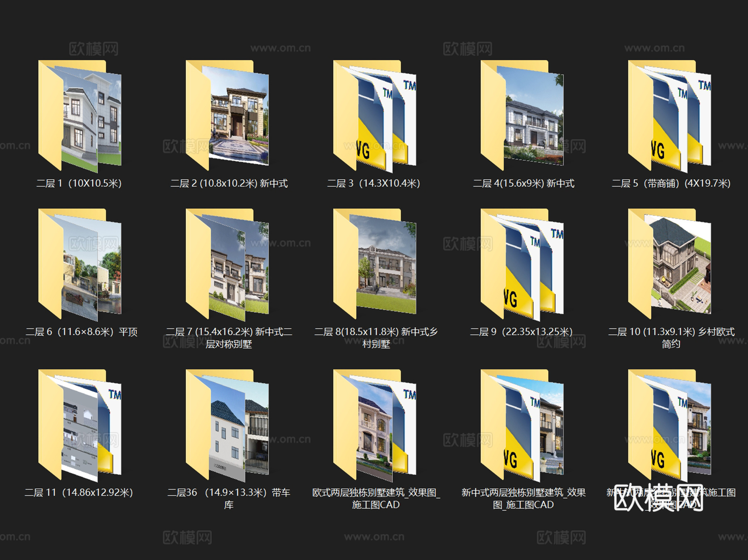Screen dimensions: 748x560
Task: Select the 二层 8 乡村别墅 folder icon
Action: coord(375,264)
